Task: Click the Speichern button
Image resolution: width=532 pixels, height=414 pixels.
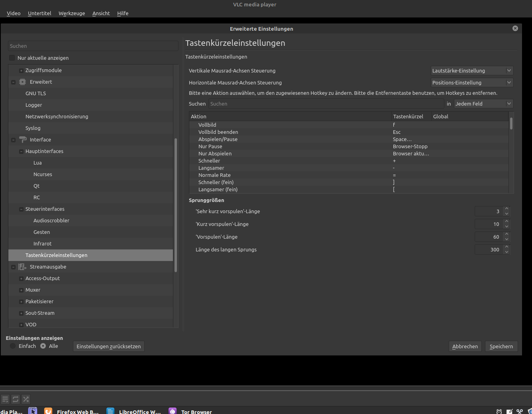Action: pyautogui.click(x=501, y=346)
